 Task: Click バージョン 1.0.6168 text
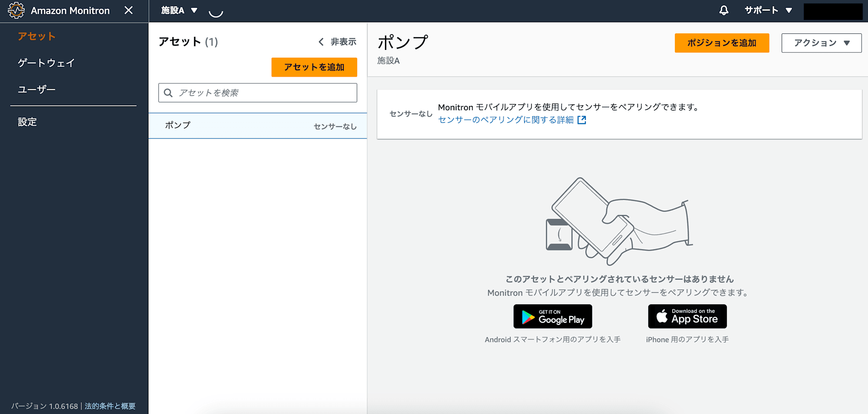pyautogui.click(x=44, y=406)
